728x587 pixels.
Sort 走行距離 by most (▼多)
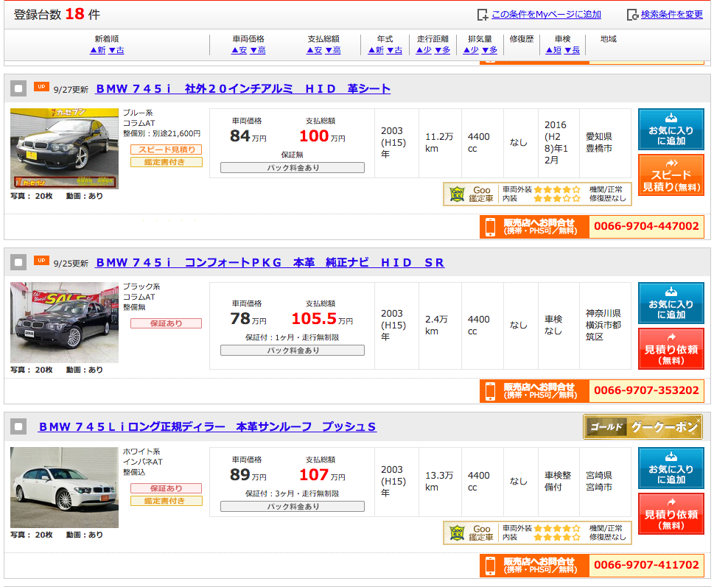point(442,50)
